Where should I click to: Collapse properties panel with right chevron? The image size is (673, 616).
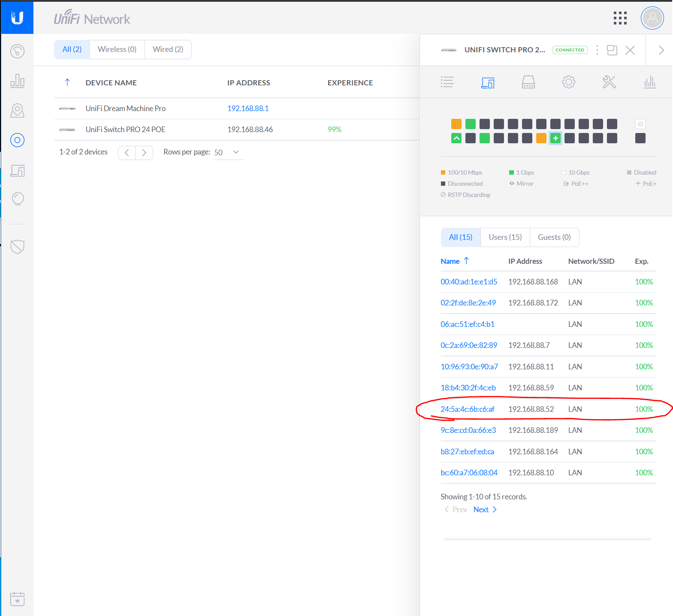661,50
